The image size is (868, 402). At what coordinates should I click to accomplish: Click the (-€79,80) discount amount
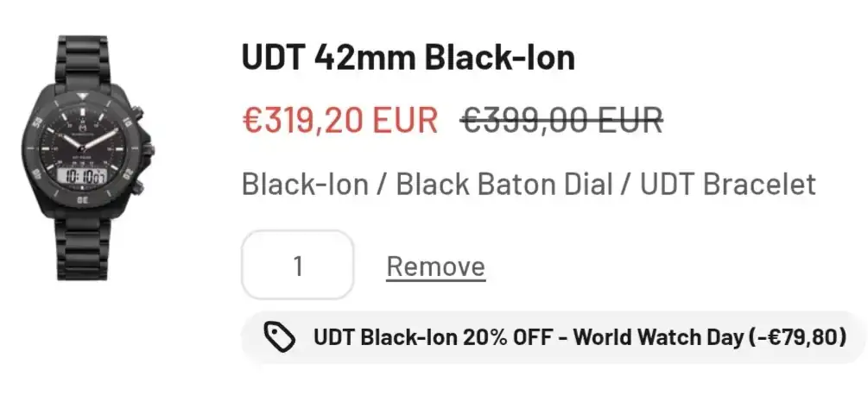[x=795, y=337]
